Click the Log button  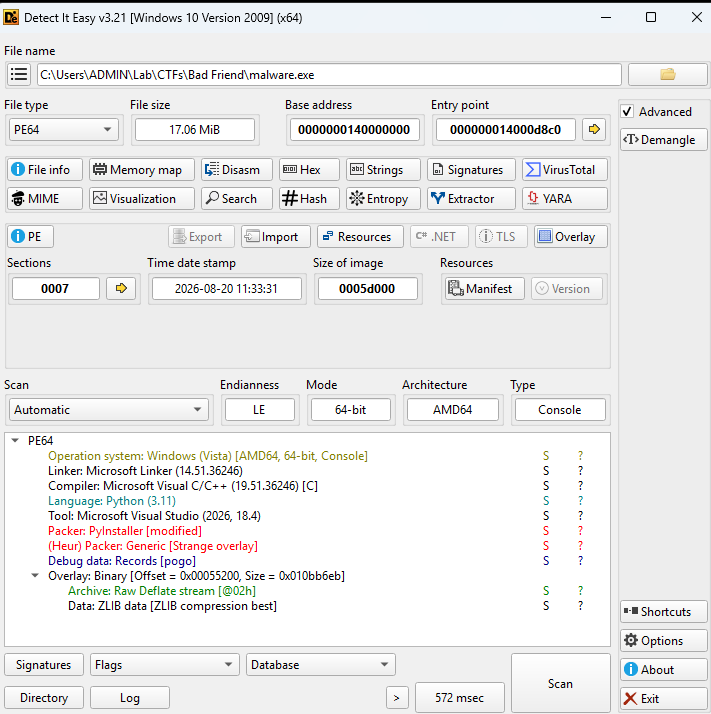coord(130,698)
